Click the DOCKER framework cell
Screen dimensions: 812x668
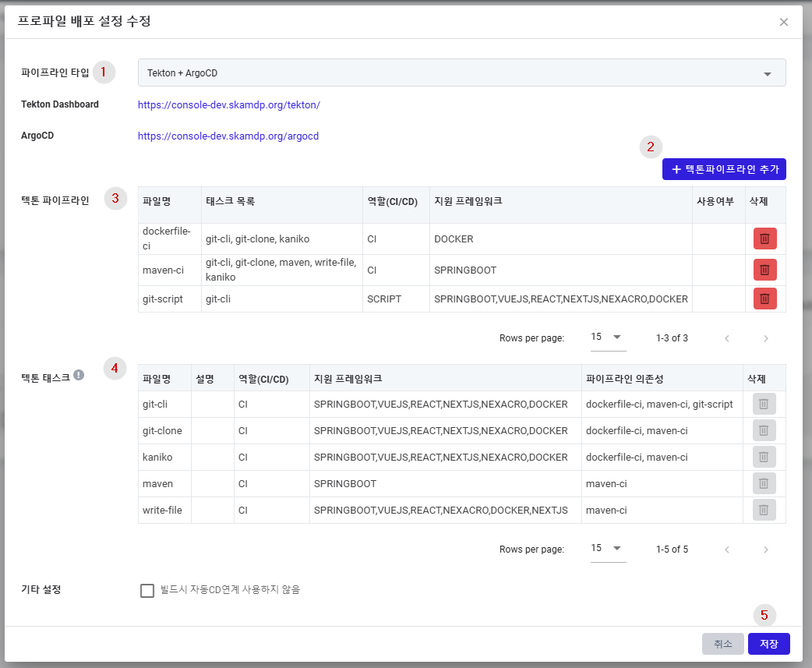coord(561,239)
